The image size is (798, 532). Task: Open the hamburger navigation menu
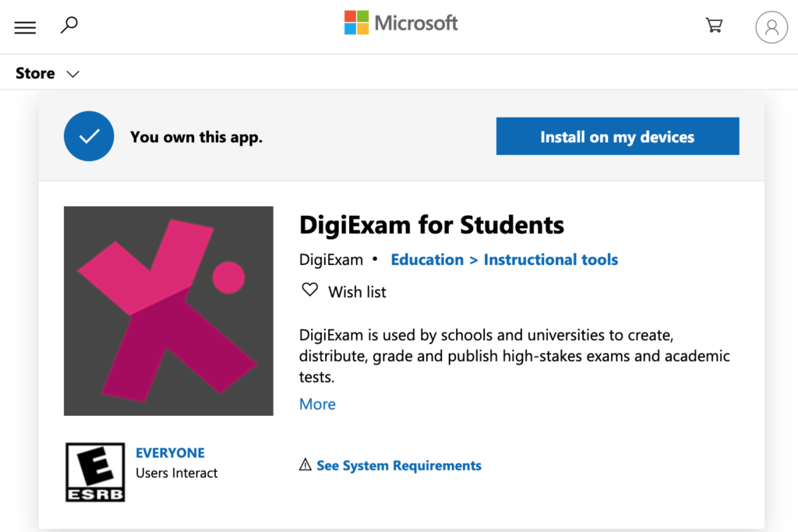[25, 27]
